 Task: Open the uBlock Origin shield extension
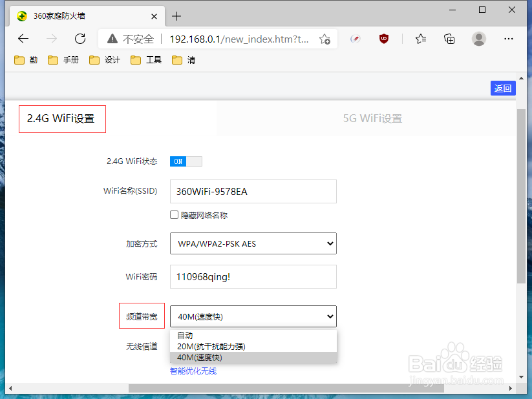pos(384,39)
